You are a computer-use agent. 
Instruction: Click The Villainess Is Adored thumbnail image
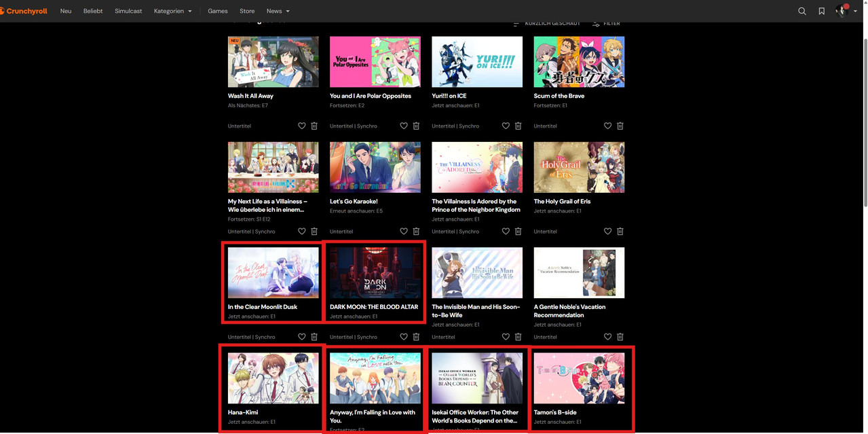pyautogui.click(x=477, y=167)
